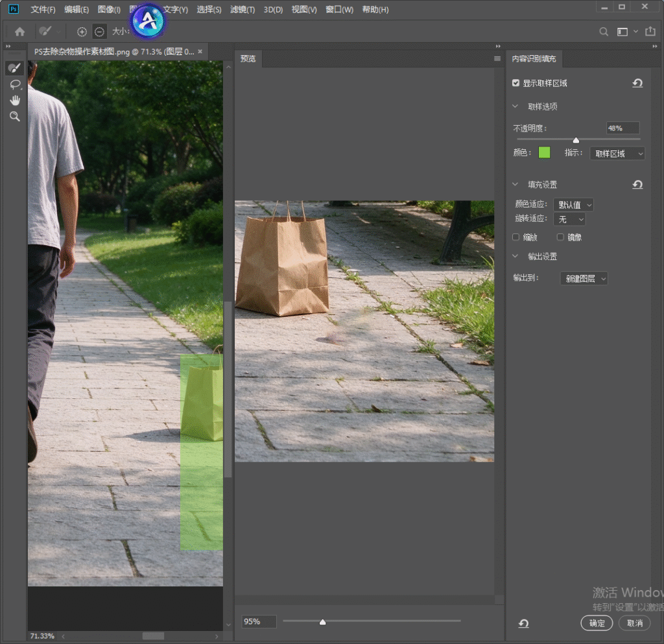Collapse the 填充设置 section
664x644 pixels.
[x=515, y=184]
